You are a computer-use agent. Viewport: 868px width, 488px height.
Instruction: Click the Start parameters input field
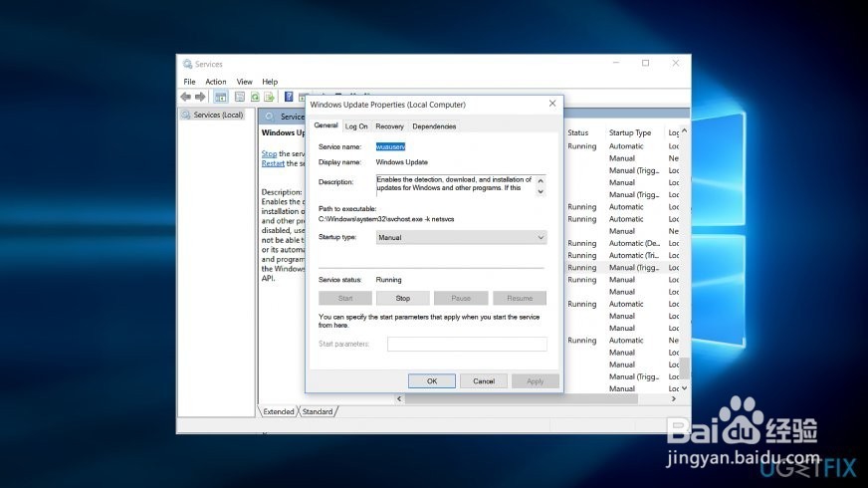click(467, 344)
